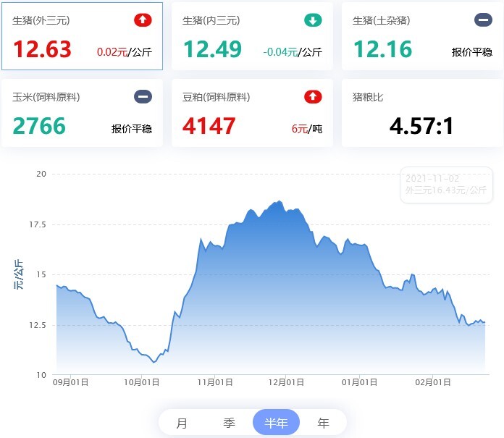This screenshot has height=438, width=504.
Task: Open the 豆粕 4147 price card
Action: pyautogui.click(x=252, y=113)
